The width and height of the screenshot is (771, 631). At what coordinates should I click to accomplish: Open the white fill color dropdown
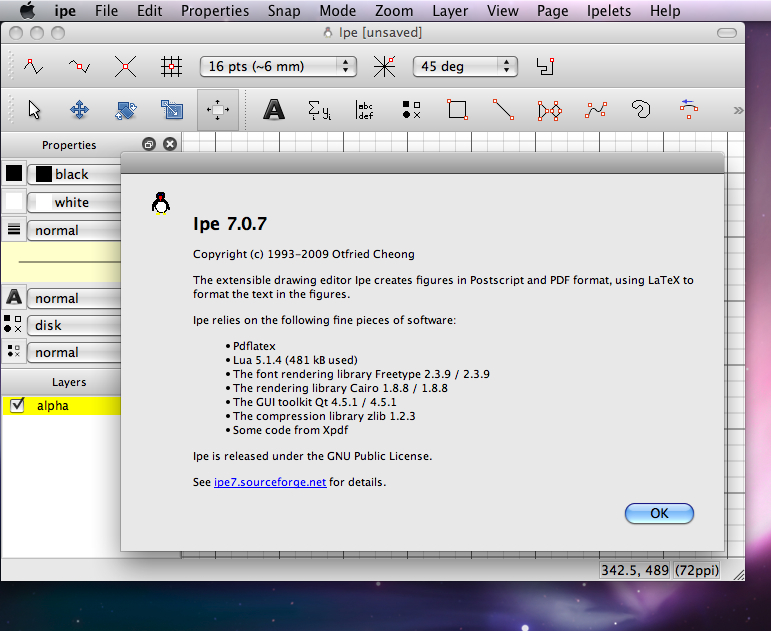(74, 202)
